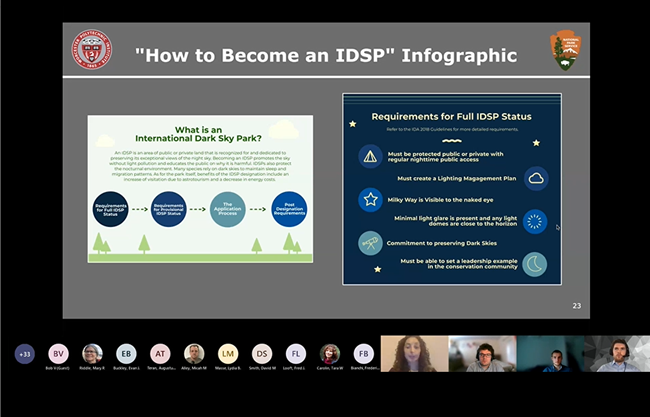This screenshot has height=417, width=650.
Task: Select the AT participant avatar
Action: coord(160,353)
